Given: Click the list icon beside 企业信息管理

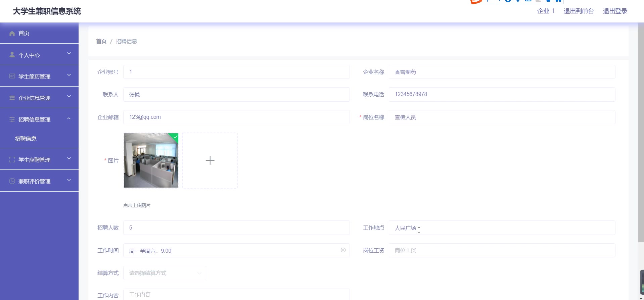Looking at the screenshot, I should coord(12,98).
